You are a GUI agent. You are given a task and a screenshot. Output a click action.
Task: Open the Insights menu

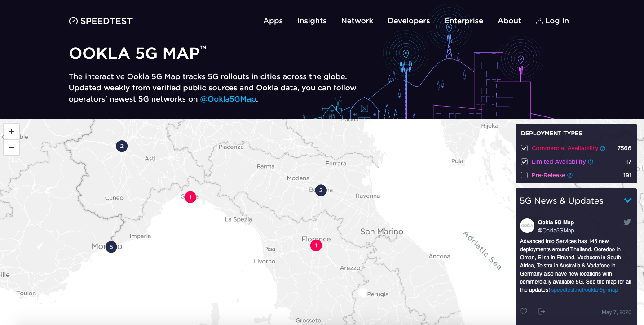point(312,21)
